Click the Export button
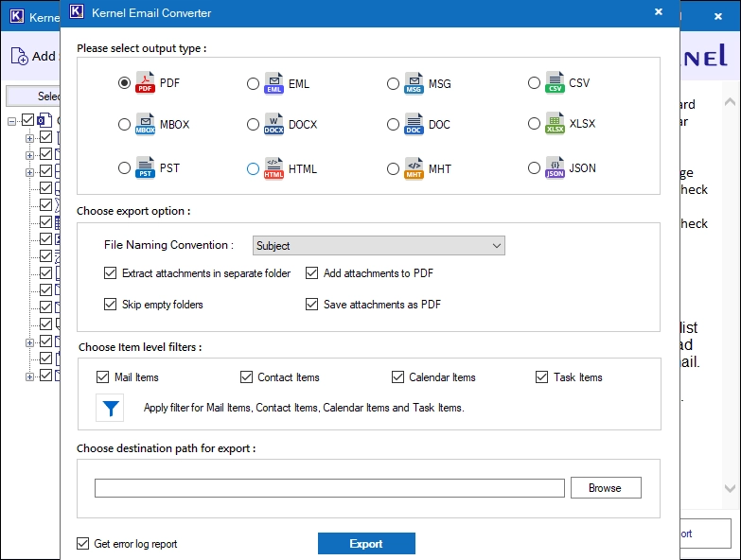Image resolution: width=741 pixels, height=560 pixels. coord(366,544)
